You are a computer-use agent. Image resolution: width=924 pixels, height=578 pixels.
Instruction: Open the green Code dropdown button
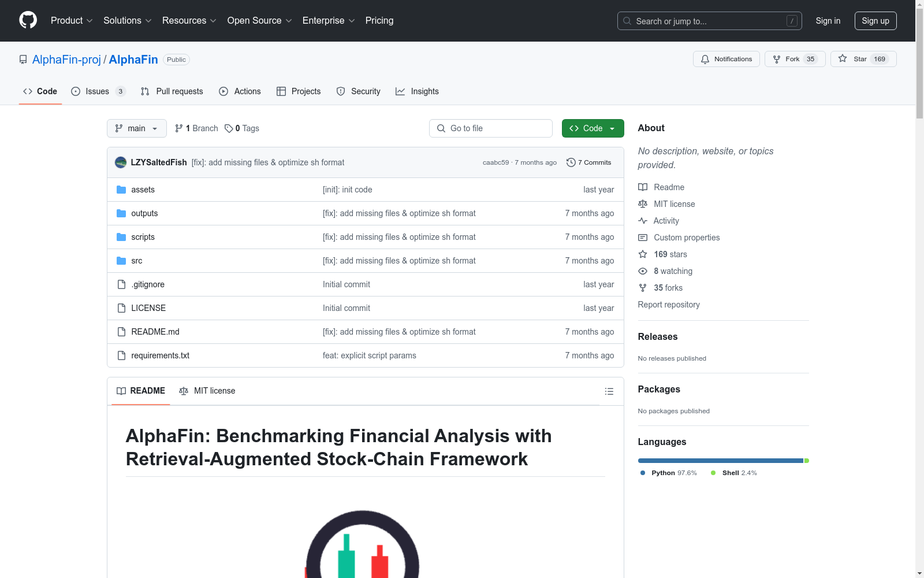click(593, 128)
